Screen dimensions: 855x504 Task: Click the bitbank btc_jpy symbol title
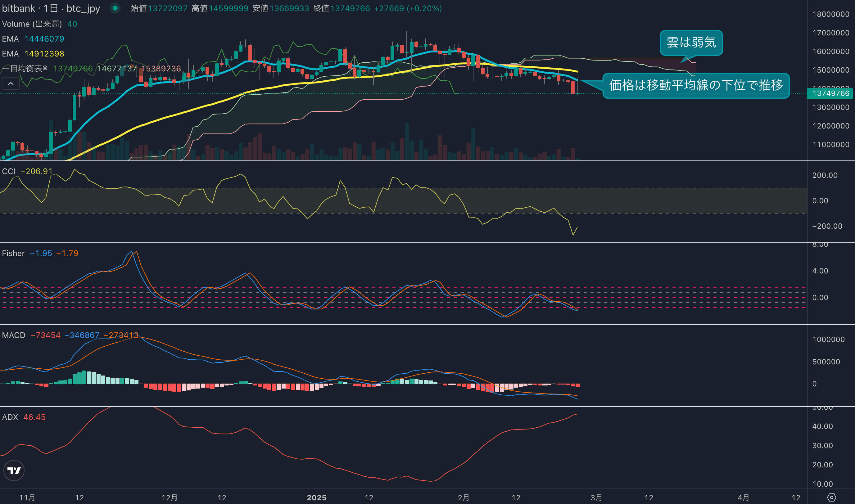point(51,8)
